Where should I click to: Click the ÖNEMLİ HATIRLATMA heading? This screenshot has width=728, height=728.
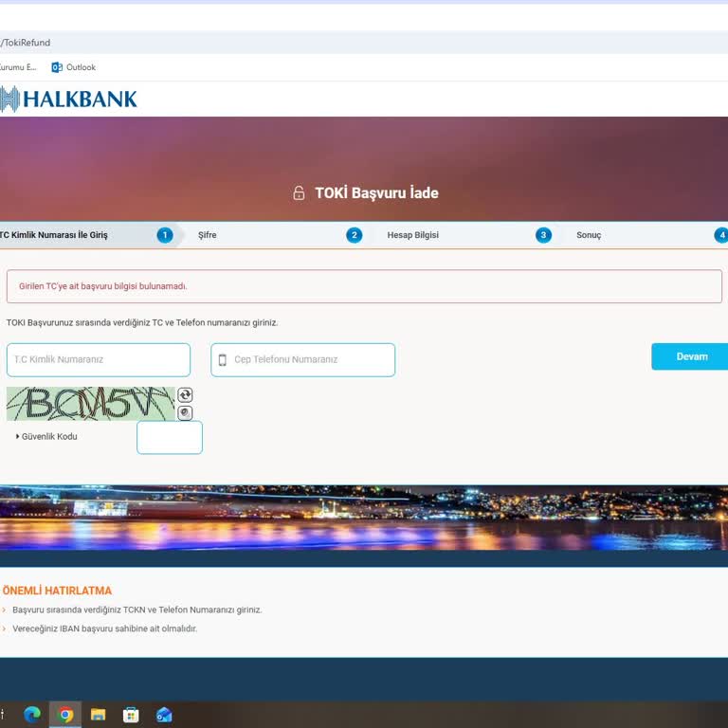point(57,591)
